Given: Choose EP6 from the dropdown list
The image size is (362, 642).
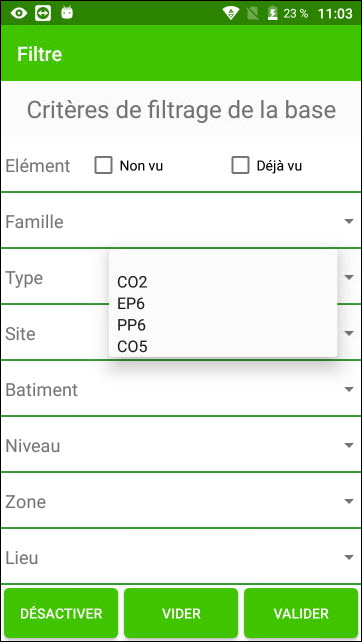Looking at the screenshot, I should 131,304.
